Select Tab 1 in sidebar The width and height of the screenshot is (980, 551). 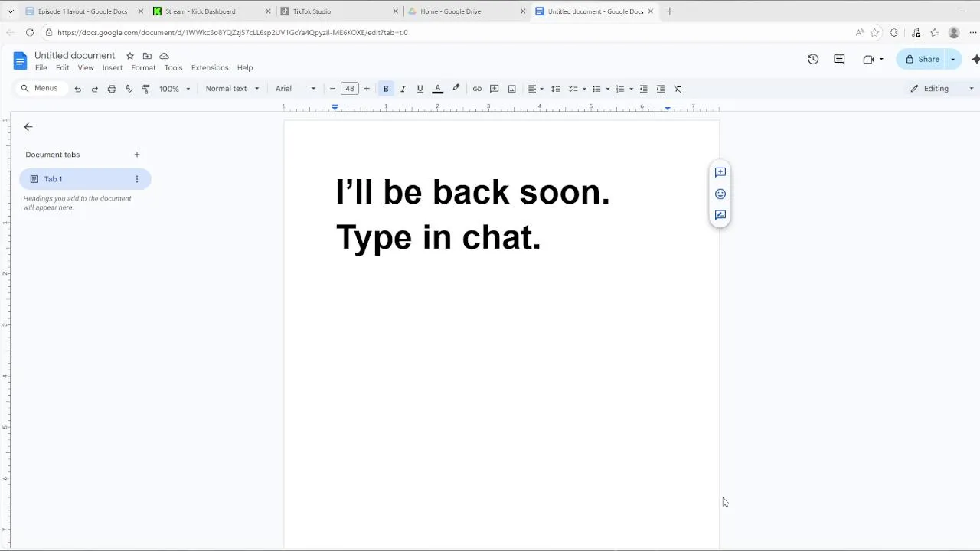pos(85,179)
